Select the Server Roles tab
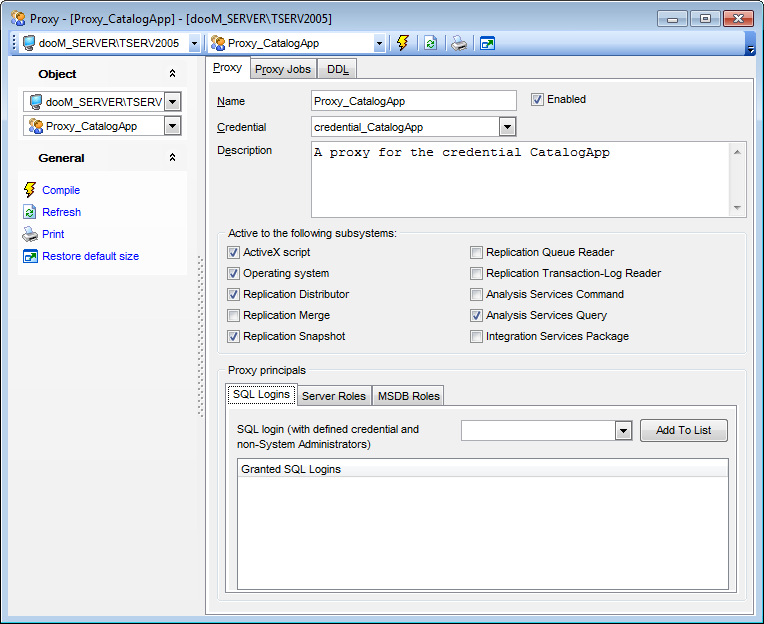Screen dimensions: 764x624 (334, 396)
